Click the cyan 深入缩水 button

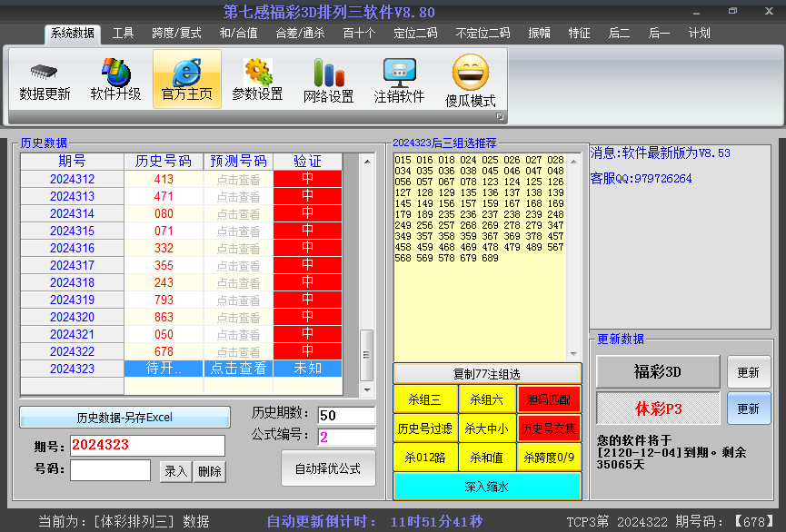pos(487,487)
